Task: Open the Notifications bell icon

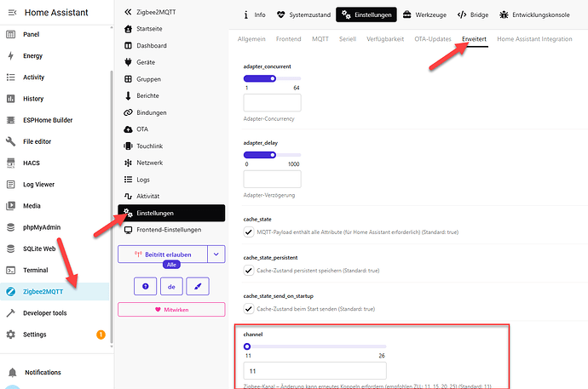Action: (x=13, y=373)
